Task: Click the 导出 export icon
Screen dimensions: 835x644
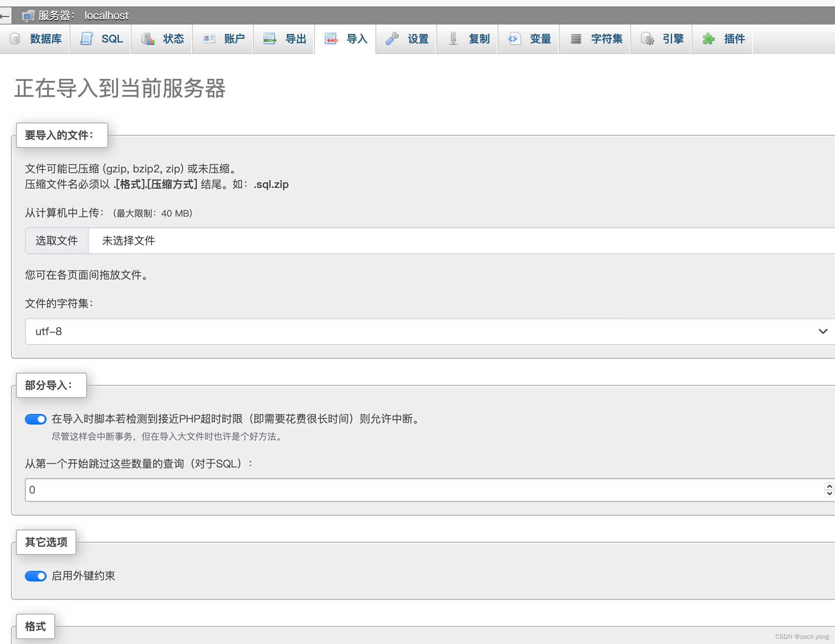Action: pyautogui.click(x=270, y=39)
